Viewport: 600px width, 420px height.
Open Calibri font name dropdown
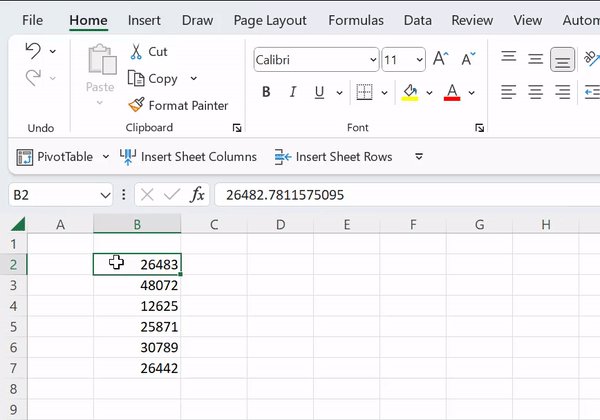(x=373, y=60)
